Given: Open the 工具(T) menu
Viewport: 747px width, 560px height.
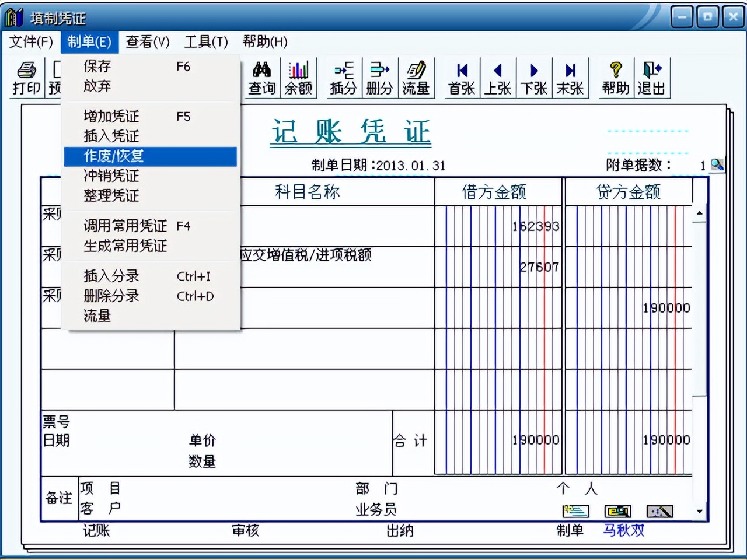Looking at the screenshot, I should coord(205,42).
